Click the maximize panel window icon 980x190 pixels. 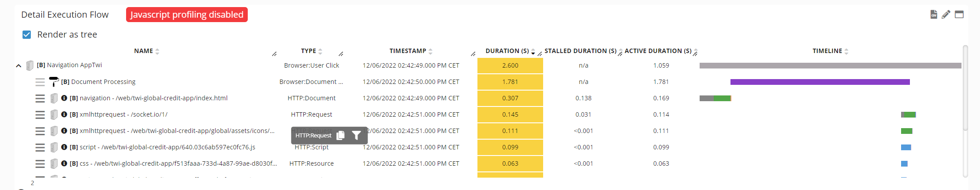pos(959,15)
